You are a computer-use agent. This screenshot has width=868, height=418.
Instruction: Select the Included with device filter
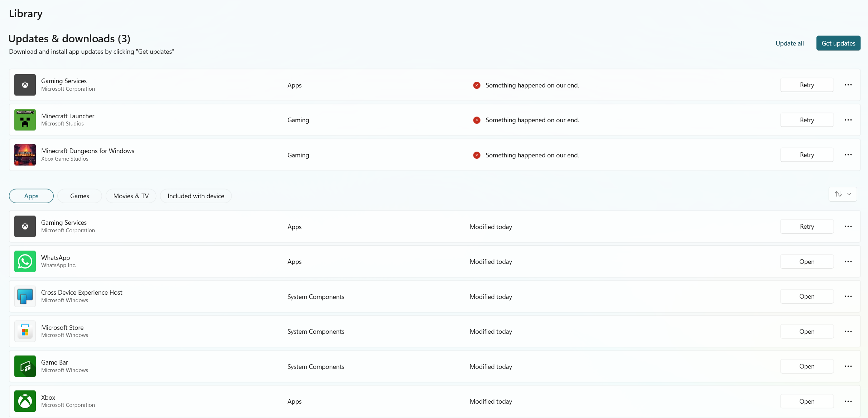[x=196, y=196]
